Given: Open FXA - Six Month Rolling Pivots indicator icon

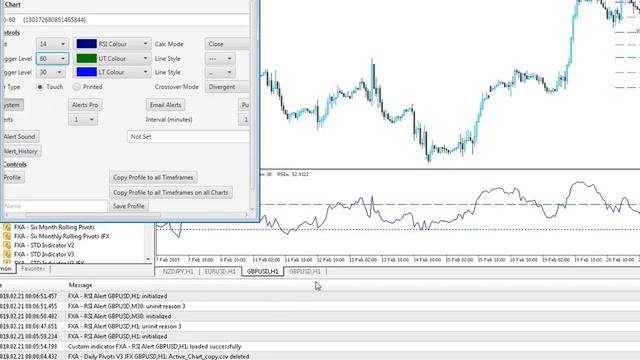Looking at the screenshot, I should pyautogui.click(x=7, y=227).
